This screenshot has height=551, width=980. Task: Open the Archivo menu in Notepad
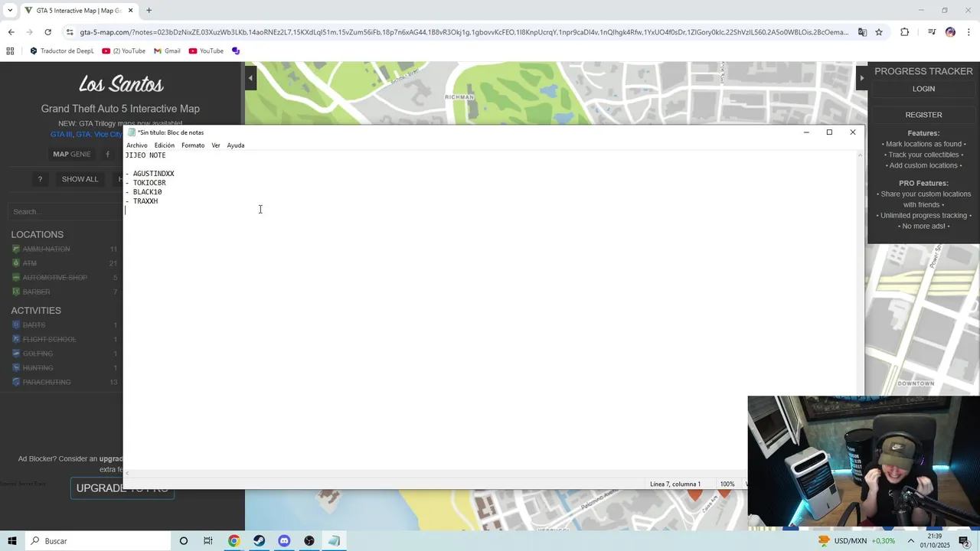(x=136, y=145)
